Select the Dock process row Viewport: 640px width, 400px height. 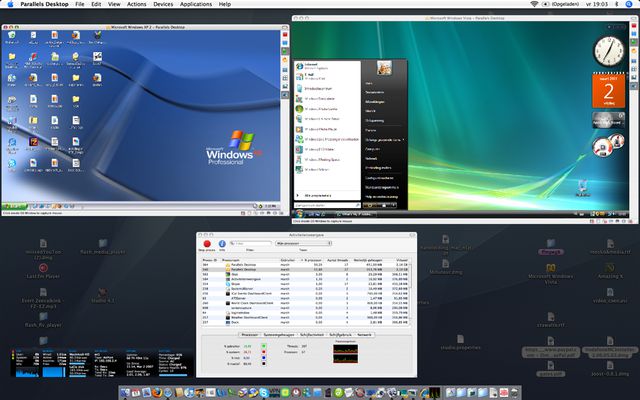point(305,322)
